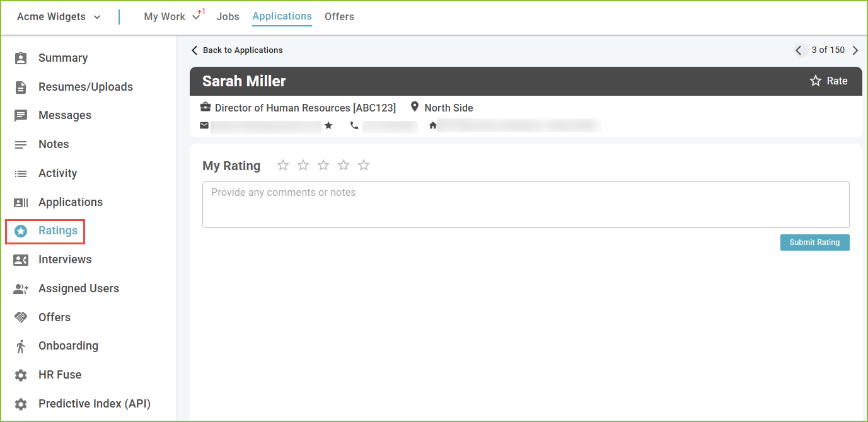The width and height of the screenshot is (868, 422).
Task: Focus the comments or notes text field
Action: coord(526,205)
